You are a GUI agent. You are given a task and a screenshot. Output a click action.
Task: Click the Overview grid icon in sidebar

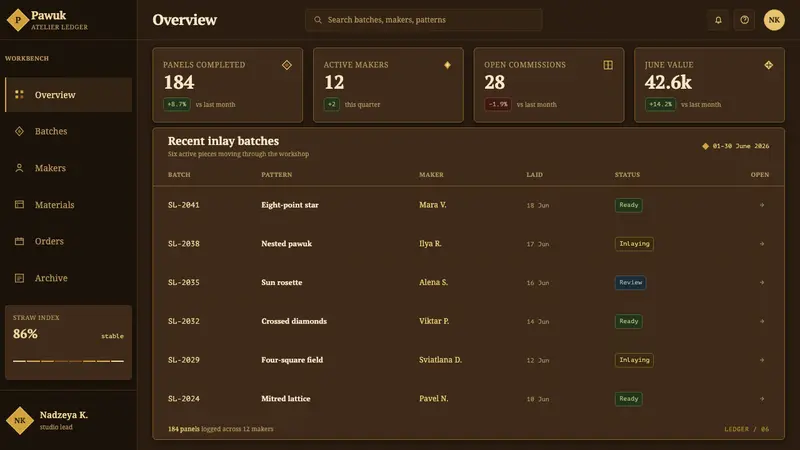tap(19, 94)
